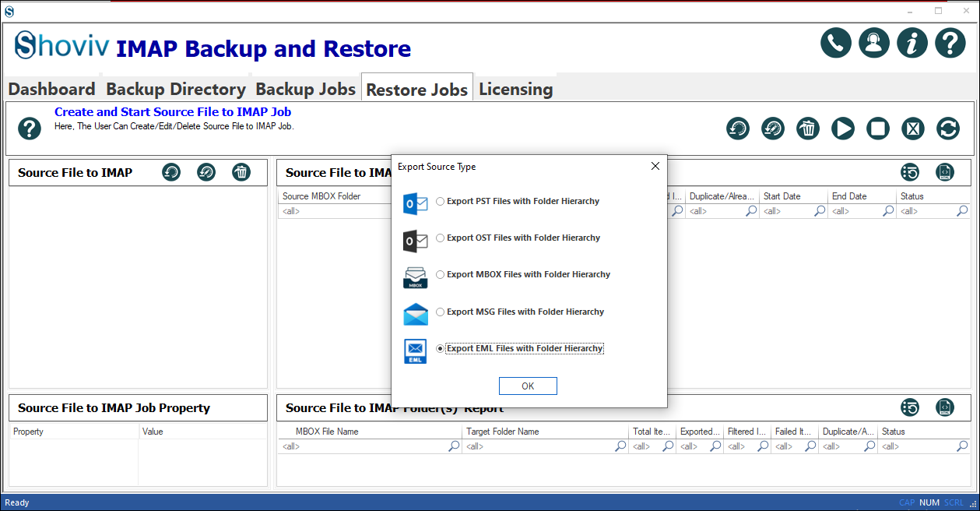
Task: Switch to Backup Directory tab
Action: click(176, 89)
